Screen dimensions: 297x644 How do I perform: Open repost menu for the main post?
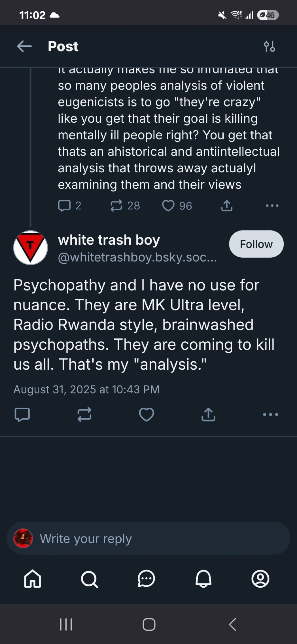point(84,414)
